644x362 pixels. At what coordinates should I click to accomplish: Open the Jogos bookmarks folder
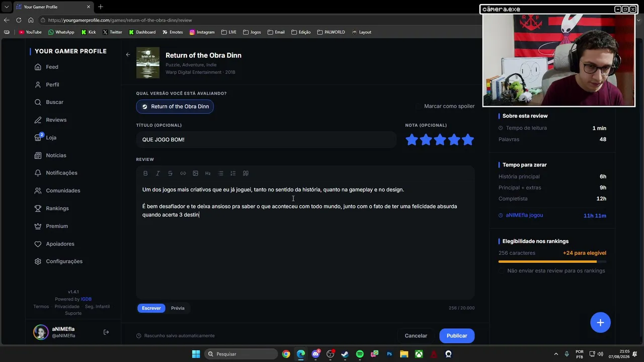pos(252,32)
